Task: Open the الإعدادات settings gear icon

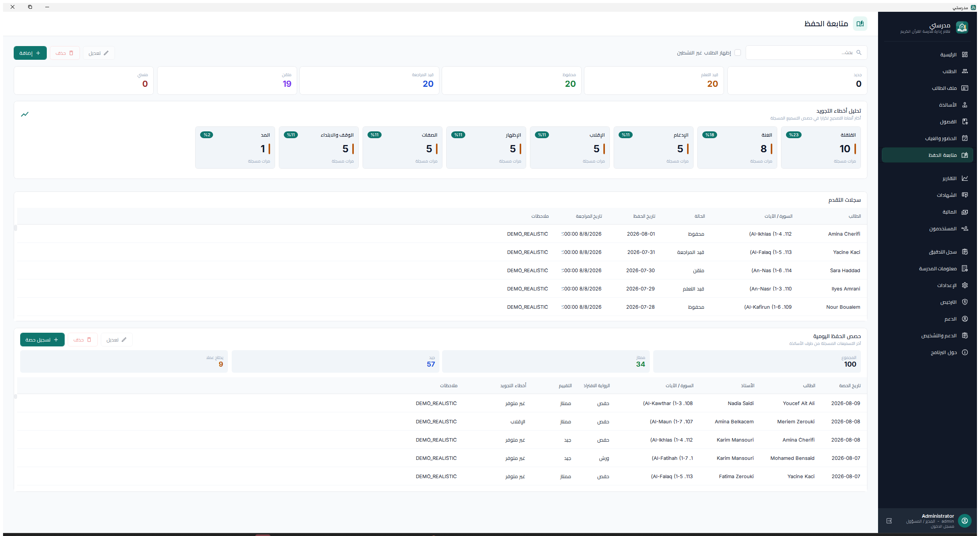Action: pos(964,285)
